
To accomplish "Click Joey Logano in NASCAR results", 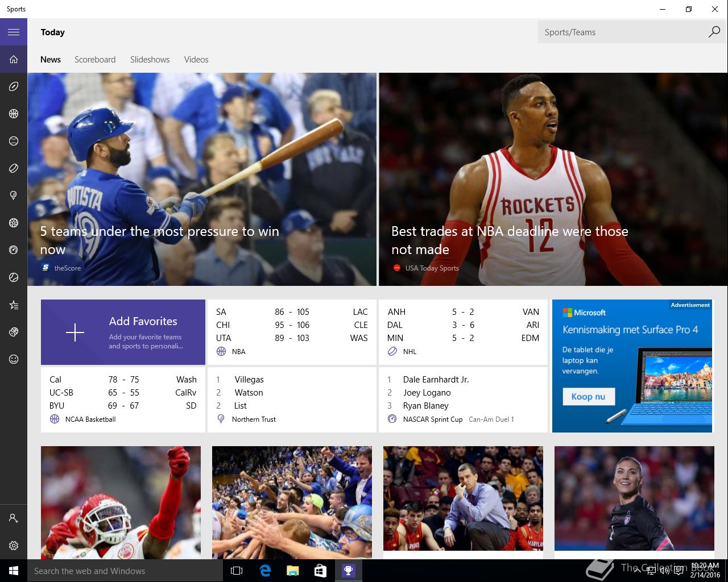I will click(x=427, y=392).
